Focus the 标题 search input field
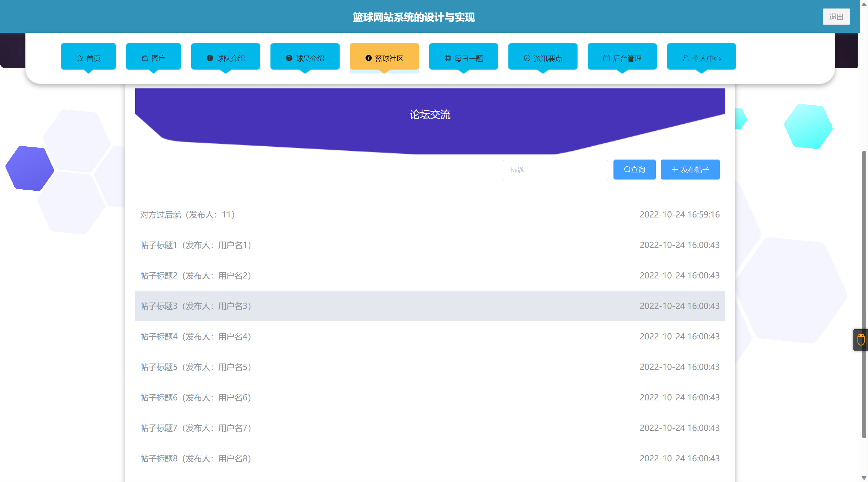868x482 pixels. (x=555, y=170)
